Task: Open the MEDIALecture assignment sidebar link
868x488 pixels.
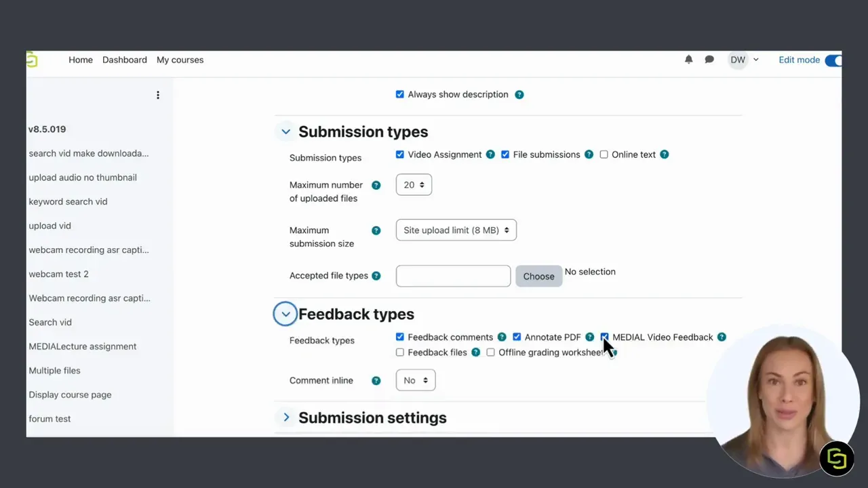Action: point(83,346)
